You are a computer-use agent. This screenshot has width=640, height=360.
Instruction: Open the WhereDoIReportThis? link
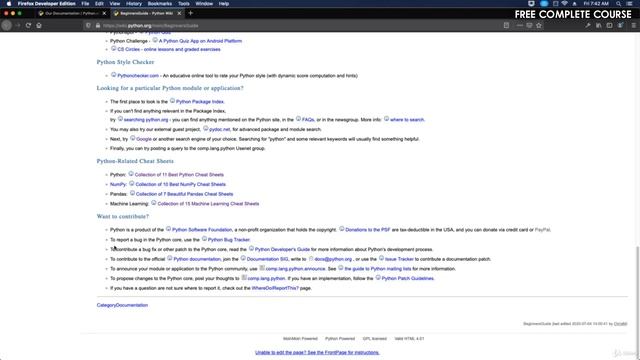tap(275, 288)
